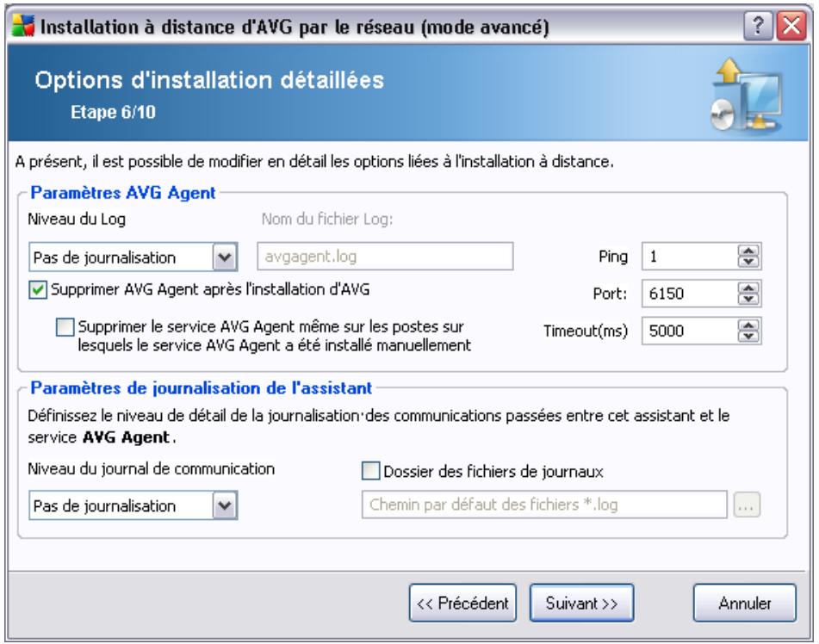Screen dimensions: 819x644
Task: Click the Ping value field
Action: (x=690, y=257)
